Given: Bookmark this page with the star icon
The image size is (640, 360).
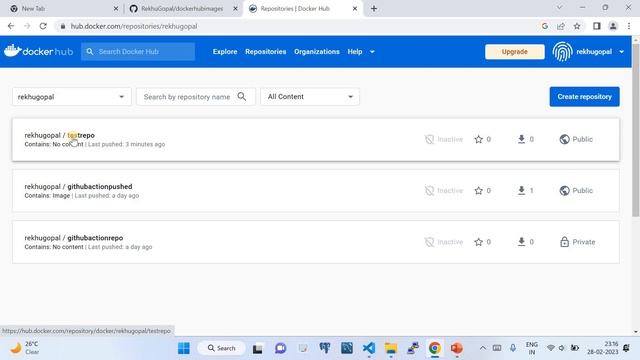Looking at the screenshot, I should point(577,26).
